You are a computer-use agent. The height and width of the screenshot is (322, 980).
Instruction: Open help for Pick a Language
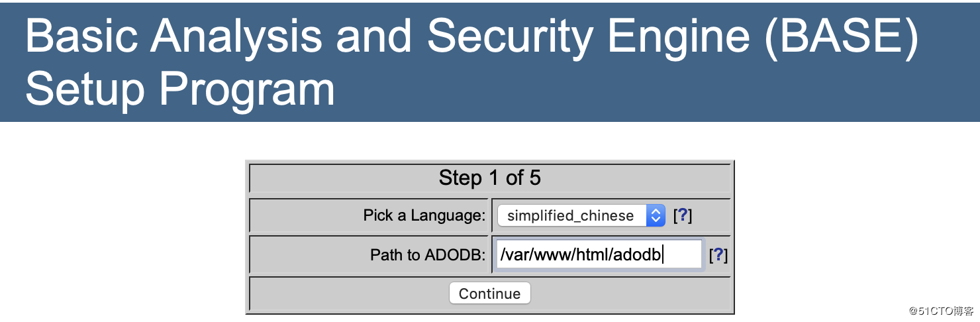[683, 215]
